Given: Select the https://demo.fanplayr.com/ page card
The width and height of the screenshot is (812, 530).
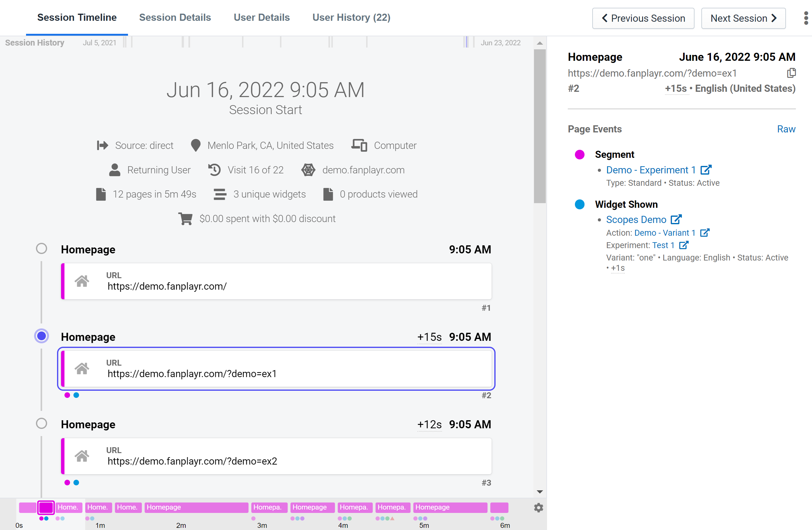Looking at the screenshot, I should click(276, 281).
